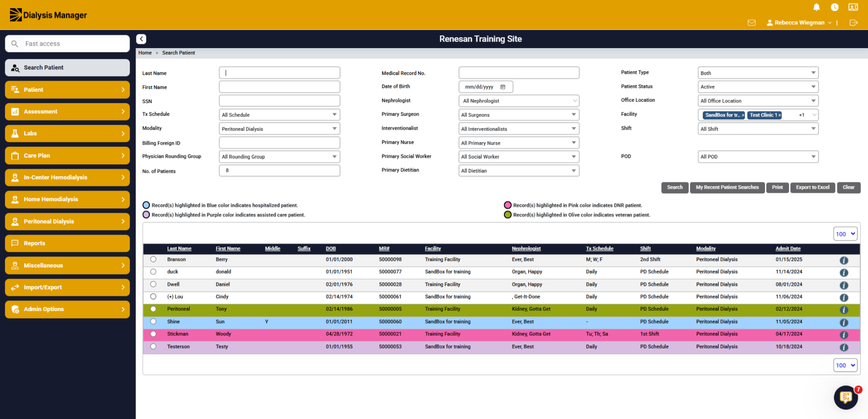Open the chat support bubble icon
This screenshot has height=419, width=868.
(x=846, y=397)
